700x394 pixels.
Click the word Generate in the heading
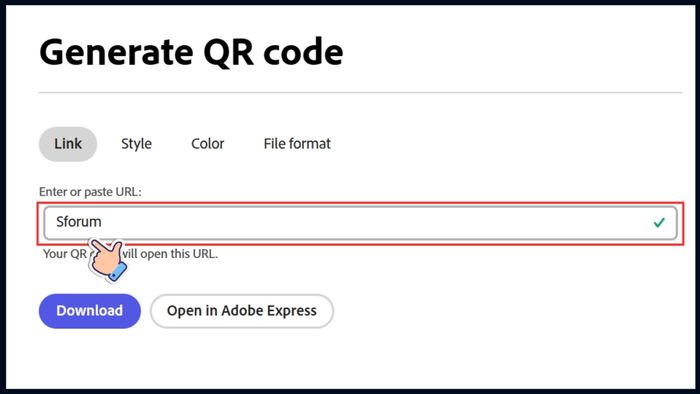click(116, 53)
